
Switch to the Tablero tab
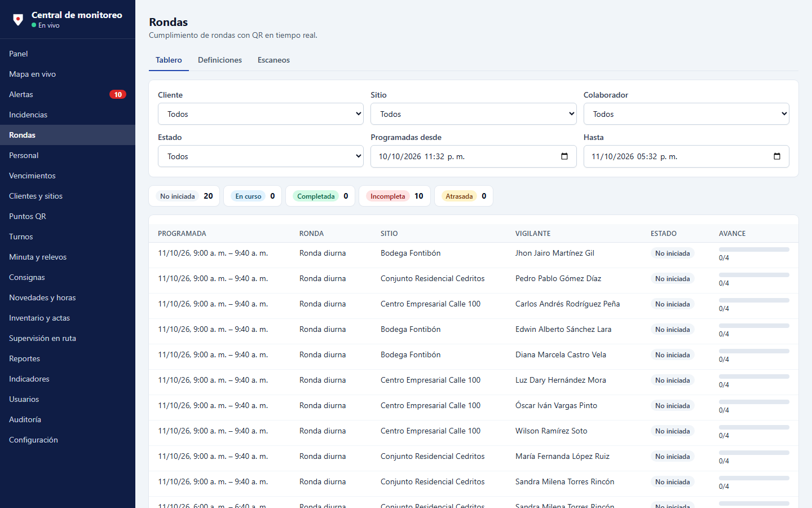(169, 60)
